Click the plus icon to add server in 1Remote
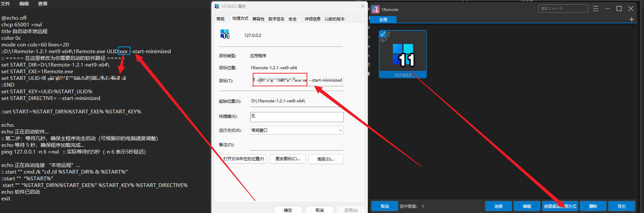This screenshot has width=644, height=213. (x=631, y=19)
